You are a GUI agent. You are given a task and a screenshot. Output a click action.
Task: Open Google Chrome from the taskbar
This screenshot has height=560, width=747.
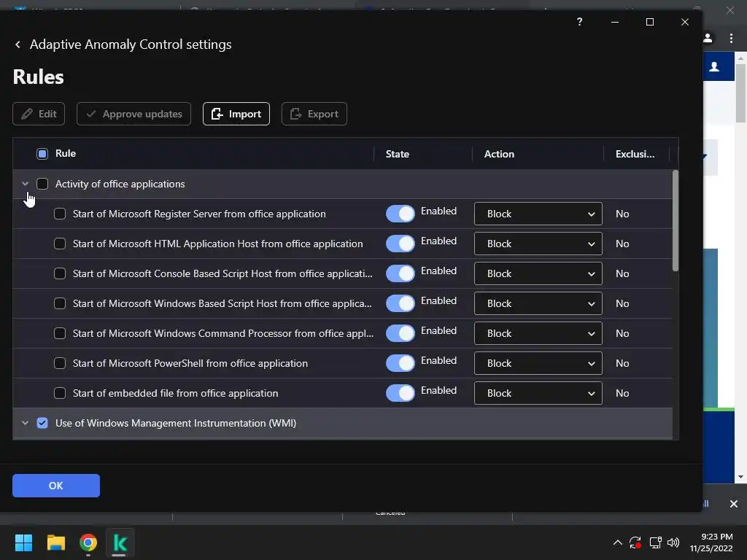point(88,542)
